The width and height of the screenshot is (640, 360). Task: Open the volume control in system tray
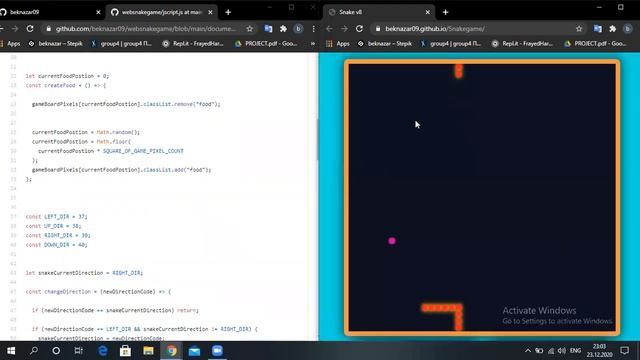[x=562, y=351]
